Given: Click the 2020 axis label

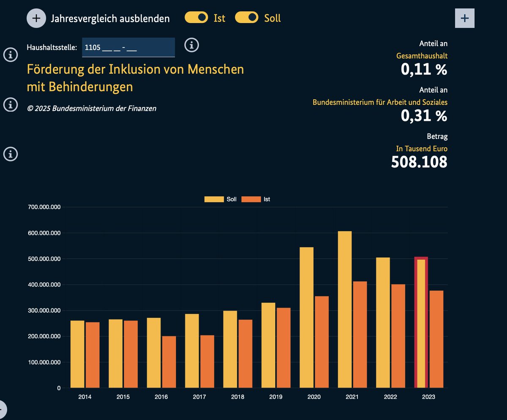Looking at the screenshot, I should click(x=314, y=397).
